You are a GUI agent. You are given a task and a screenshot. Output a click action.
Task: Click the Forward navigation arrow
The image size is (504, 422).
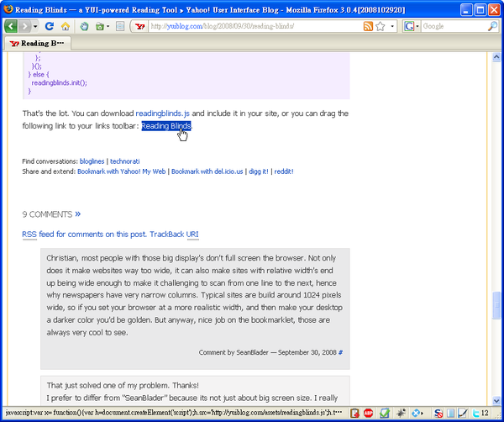24,26
